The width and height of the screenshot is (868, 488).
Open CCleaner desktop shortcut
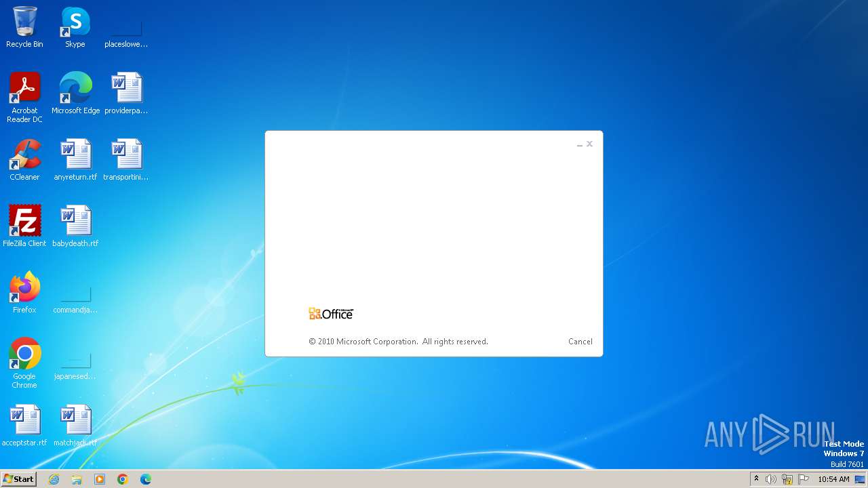[24, 160]
